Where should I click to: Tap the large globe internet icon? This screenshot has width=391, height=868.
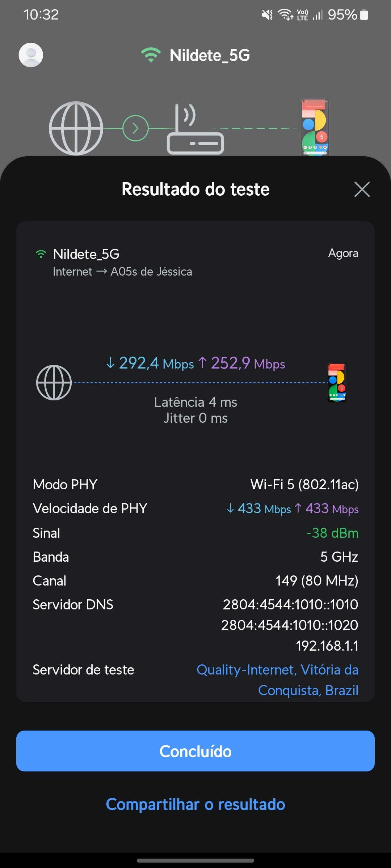tap(76, 128)
